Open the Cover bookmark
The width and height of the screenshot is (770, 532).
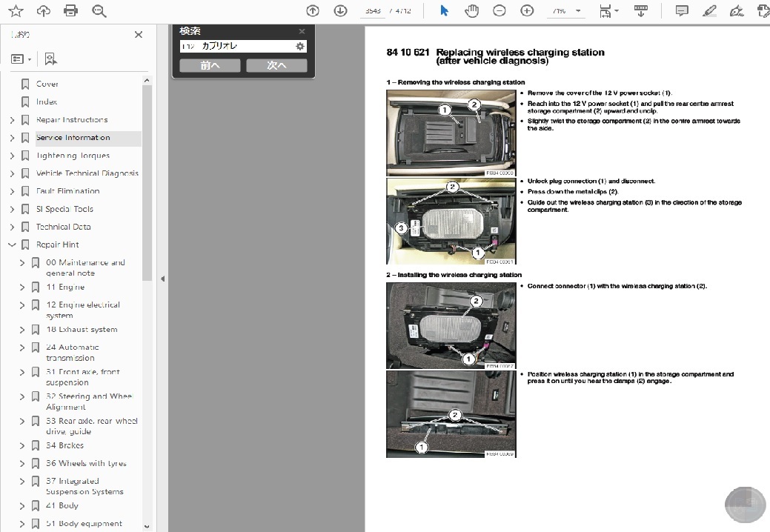[x=47, y=84]
